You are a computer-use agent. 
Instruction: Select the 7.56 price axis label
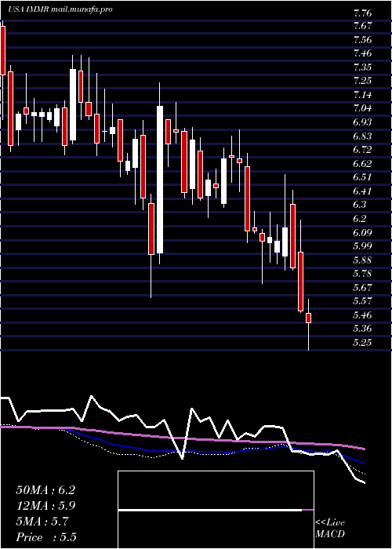[362, 39]
